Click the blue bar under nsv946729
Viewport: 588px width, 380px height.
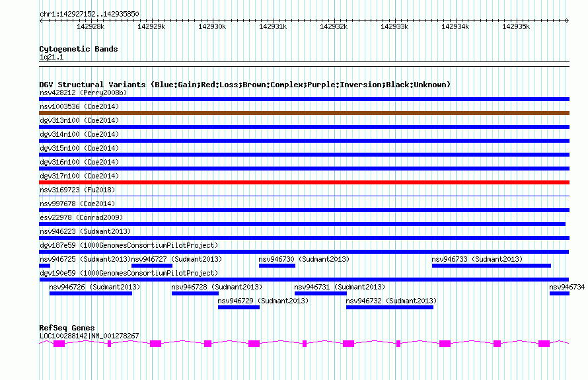pyautogui.click(x=239, y=307)
